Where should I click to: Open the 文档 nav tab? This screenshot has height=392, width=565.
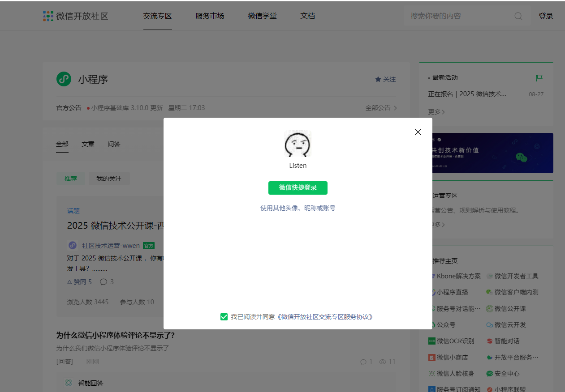[308, 16]
